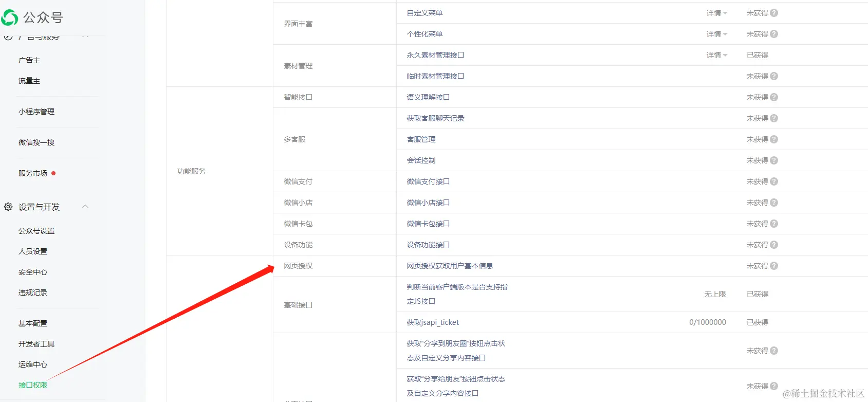Screen dimensions: 868x402
Task: Click help icon for 微信支付接口
Action: [x=774, y=181]
